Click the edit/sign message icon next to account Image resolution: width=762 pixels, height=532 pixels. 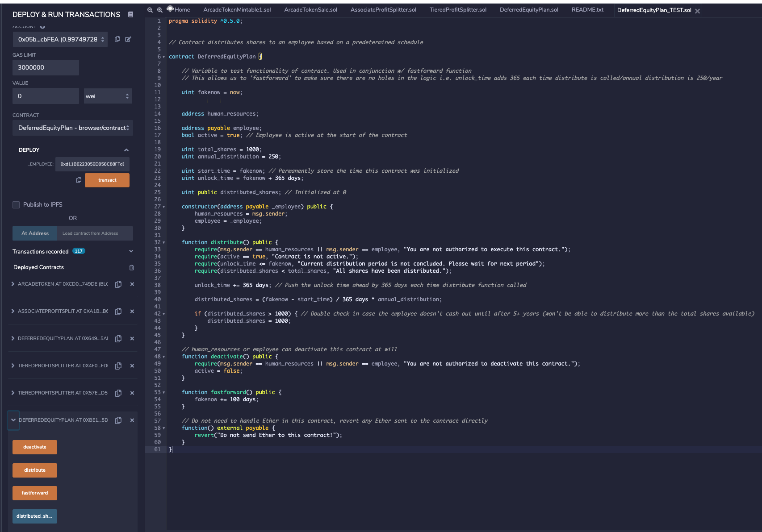coord(128,39)
